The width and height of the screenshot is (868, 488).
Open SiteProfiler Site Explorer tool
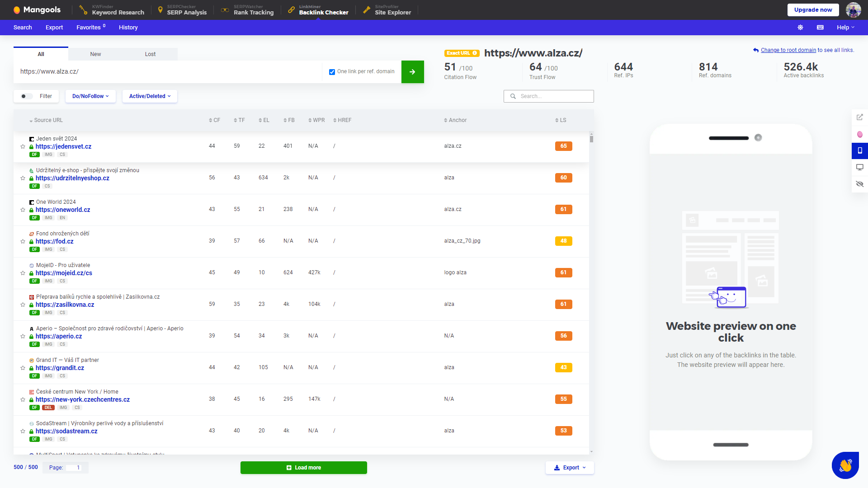click(387, 9)
